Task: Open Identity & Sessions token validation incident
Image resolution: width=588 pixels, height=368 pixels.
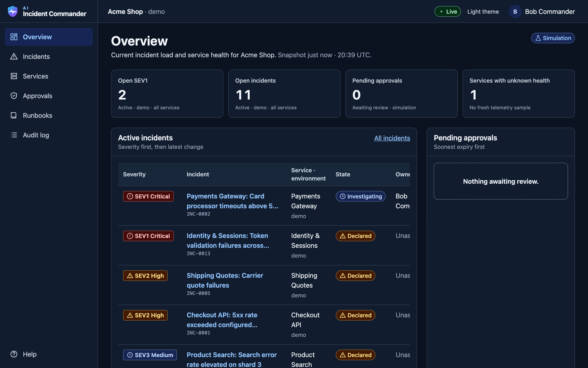Action: pyautogui.click(x=228, y=240)
